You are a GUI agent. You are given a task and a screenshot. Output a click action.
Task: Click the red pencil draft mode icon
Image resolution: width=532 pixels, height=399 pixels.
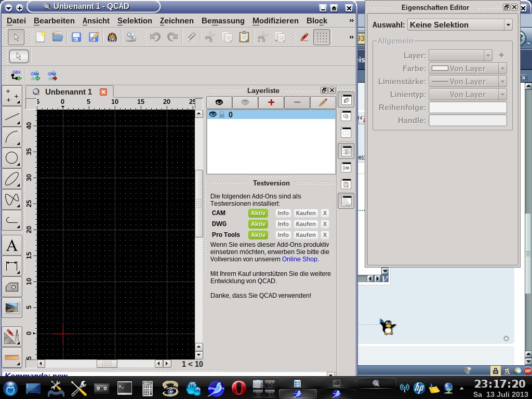(304, 37)
